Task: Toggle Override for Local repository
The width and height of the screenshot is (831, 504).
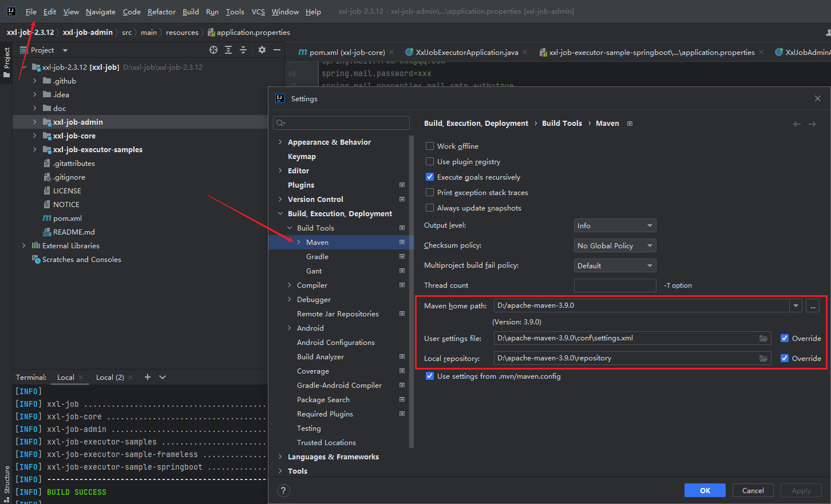Action: click(785, 358)
